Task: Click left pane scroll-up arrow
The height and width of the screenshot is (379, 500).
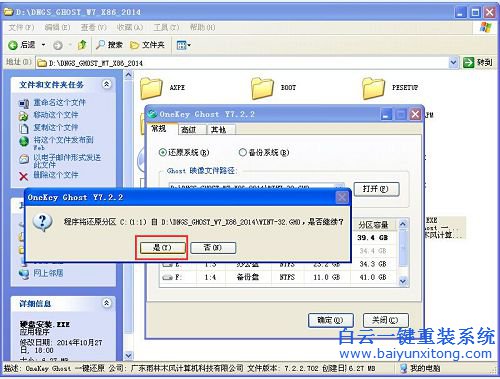Action: 129,75
